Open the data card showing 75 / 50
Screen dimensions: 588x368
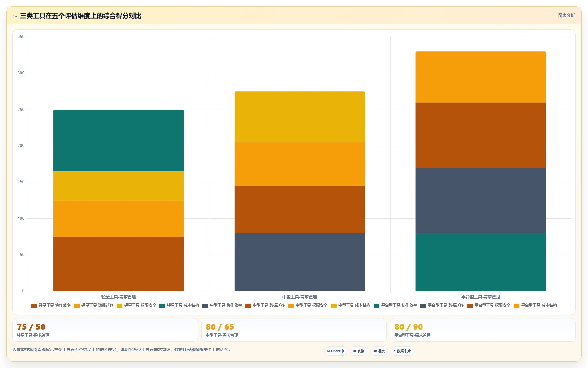pyautogui.click(x=105, y=330)
